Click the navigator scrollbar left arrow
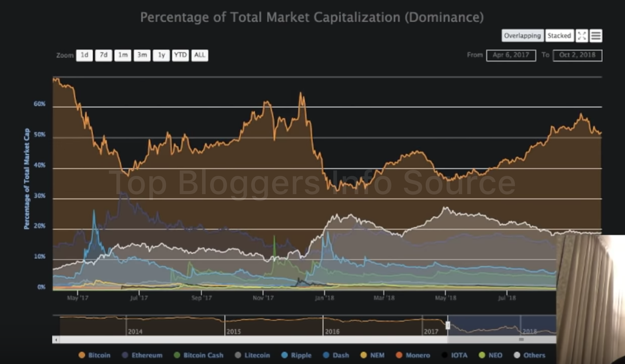This screenshot has width=625, height=364. 56,340
